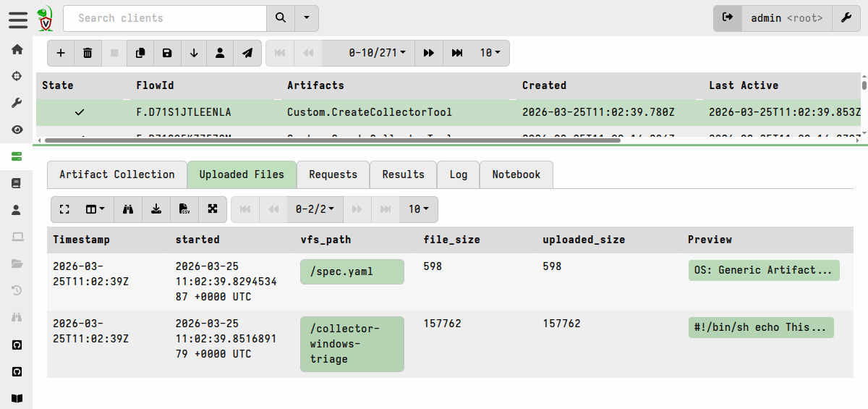Click the person icon in collections toolbar

[x=220, y=53]
